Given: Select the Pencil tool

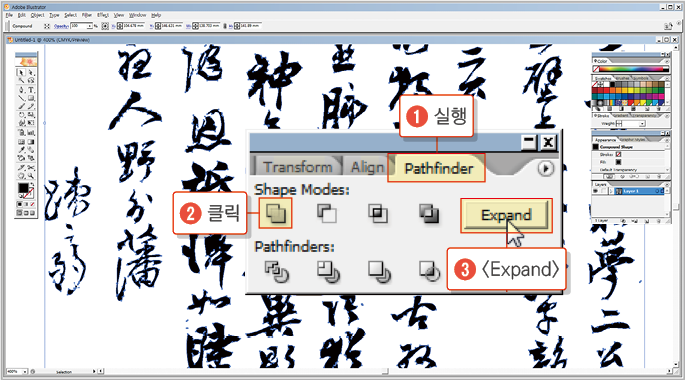Looking at the screenshot, I should (x=31, y=106).
